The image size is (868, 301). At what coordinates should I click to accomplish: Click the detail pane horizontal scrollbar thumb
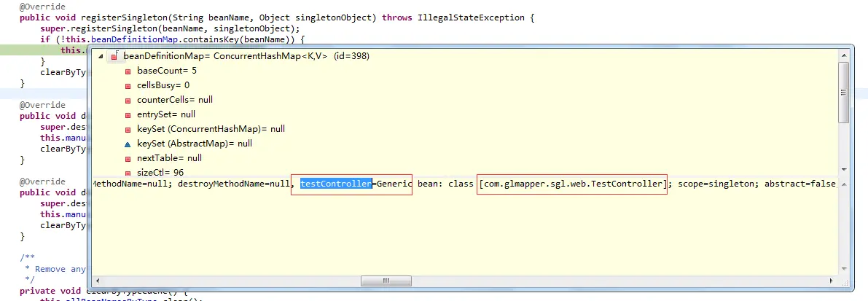pyautogui.click(x=386, y=281)
